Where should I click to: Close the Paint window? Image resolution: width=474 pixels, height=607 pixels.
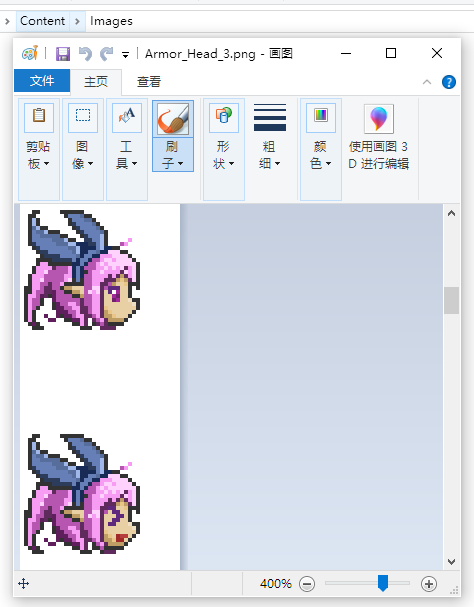pyautogui.click(x=437, y=53)
